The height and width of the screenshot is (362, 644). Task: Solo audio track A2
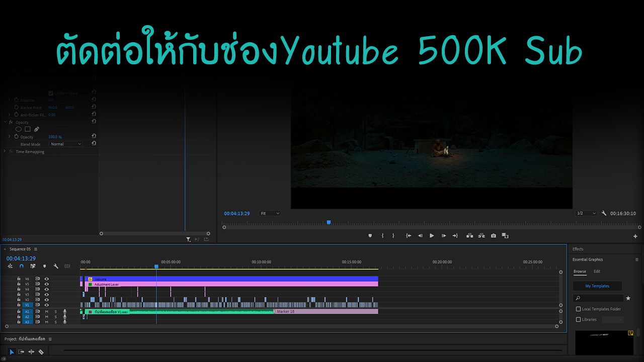[x=56, y=317]
